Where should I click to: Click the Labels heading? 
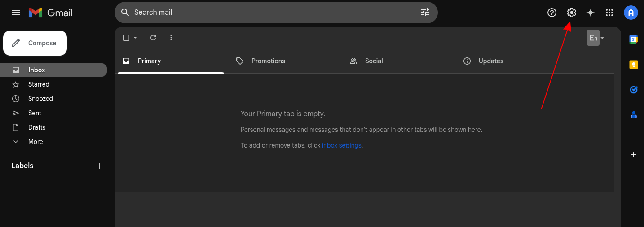(x=22, y=166)
